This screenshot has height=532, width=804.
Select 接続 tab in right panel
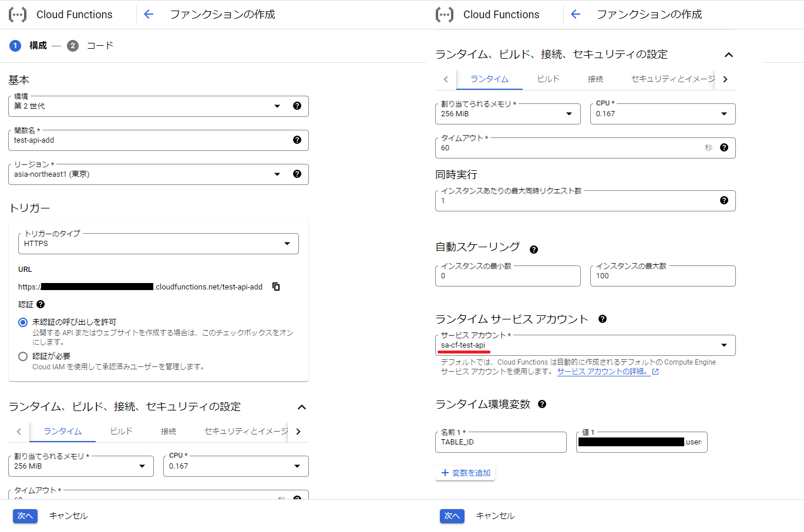596,79
